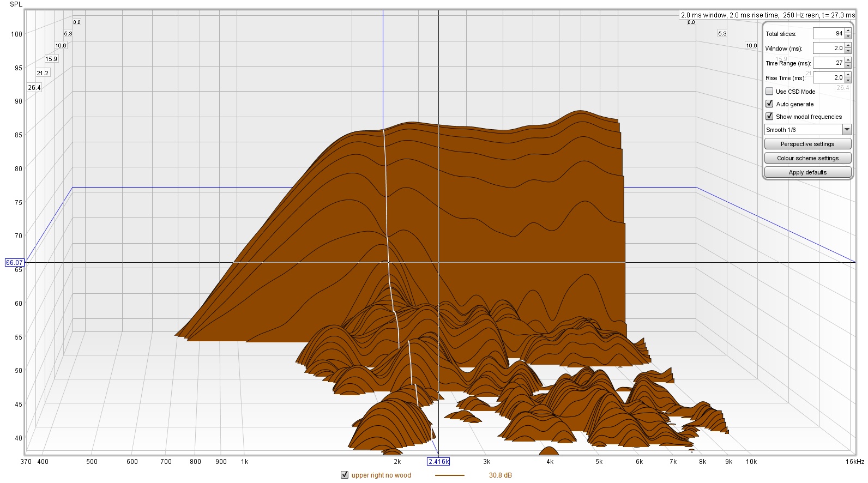Click the 5k frequency axis label
The height and width of the screenshot is (483, 868).
tap(599, 462)
